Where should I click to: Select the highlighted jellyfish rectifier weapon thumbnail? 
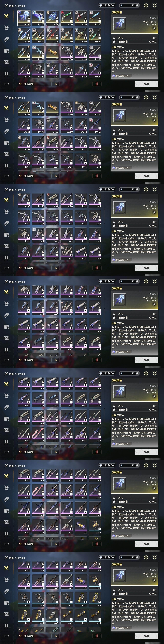[24, 18]
